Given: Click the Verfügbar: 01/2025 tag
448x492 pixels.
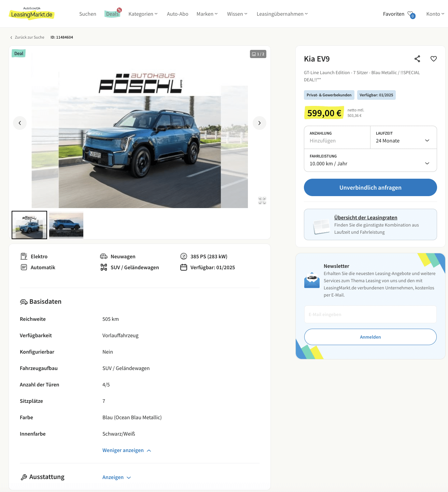Looking at the screenshot, I should [x=376, y=95].
